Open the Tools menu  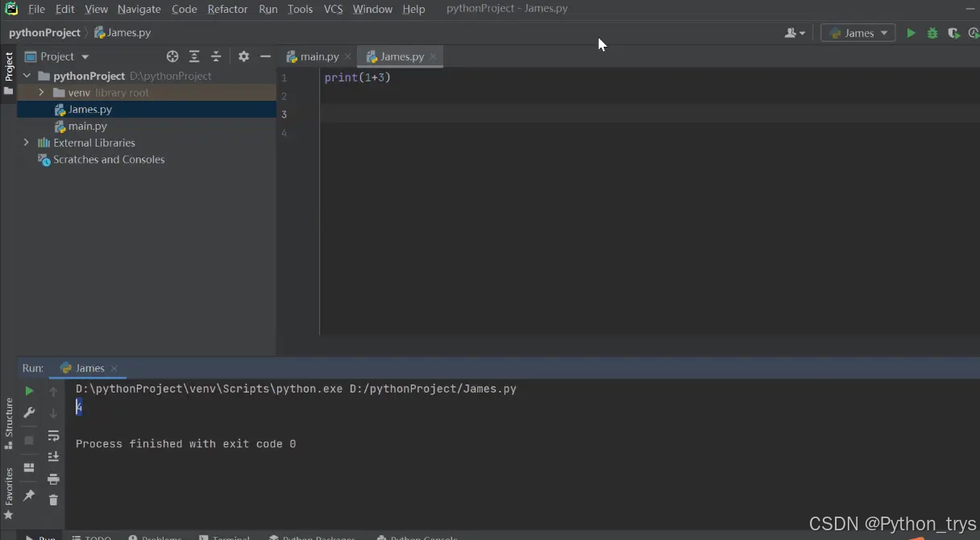tap(300, 9)
